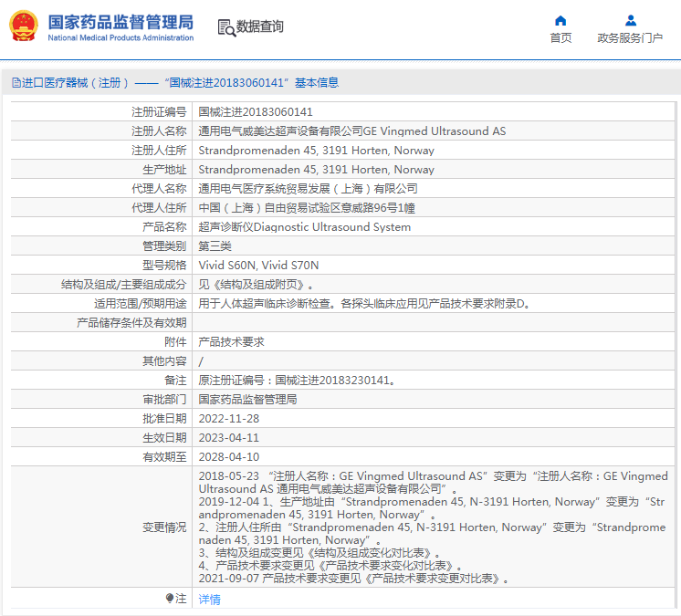
Task: Click the 管理类别 row label
Action: (x=164, y=246)
